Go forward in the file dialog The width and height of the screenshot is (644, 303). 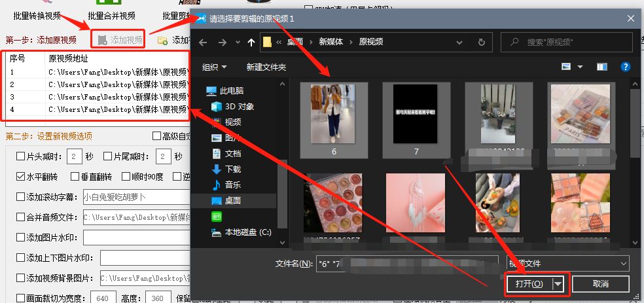223,42
